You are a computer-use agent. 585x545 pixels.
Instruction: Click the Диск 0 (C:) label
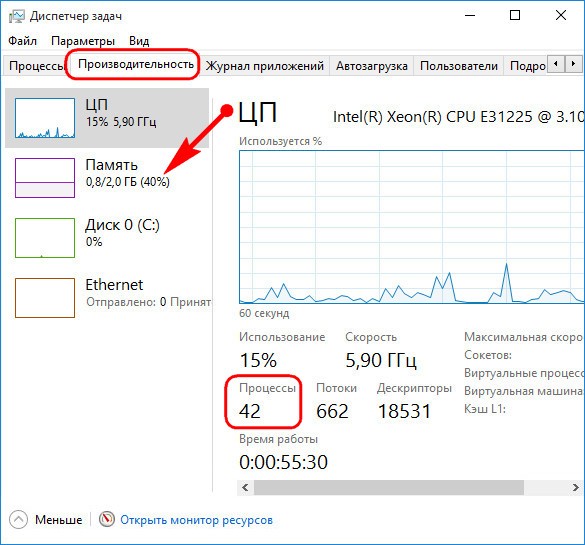pos(122,225)
